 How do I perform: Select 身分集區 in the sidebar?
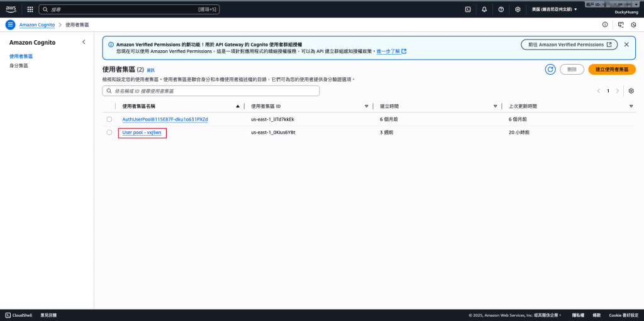point(18,65)
